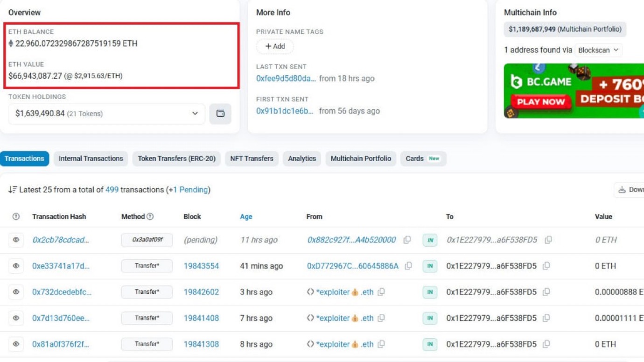
Task: Open the token holdings wallet icon button
Action: [220, 114]
